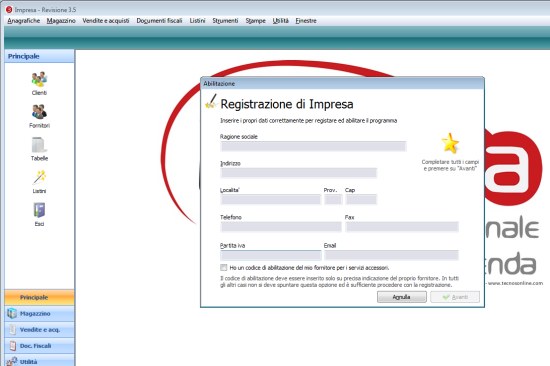Screen dimensions: 550x366
Task: Open the Stampe menu
Action: click(x=255, y=21)
